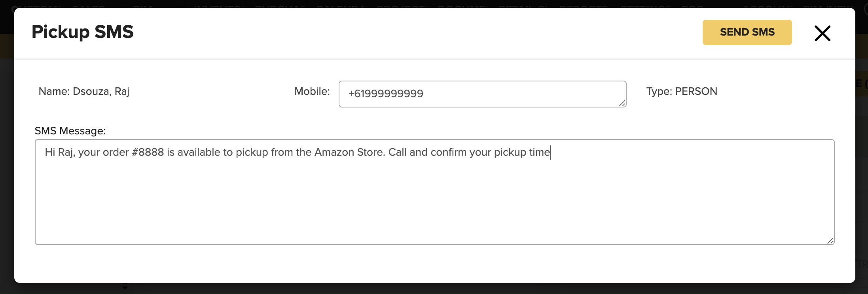Click the "SMS Message:" label
This screenshot has width=868, height=294.
[x=70, y=131]
